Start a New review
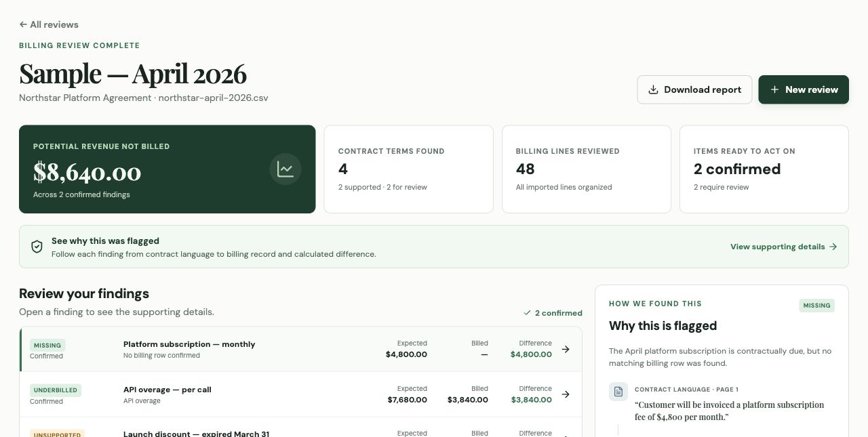The height and width of the screenshot is (437, 868). coord(804,89)
